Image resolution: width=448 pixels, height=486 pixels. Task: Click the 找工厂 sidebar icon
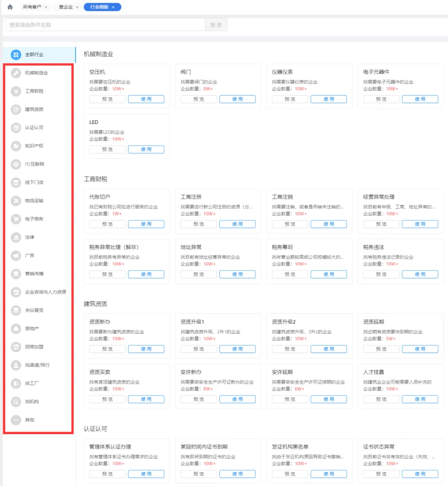click(x=16, y=384)
